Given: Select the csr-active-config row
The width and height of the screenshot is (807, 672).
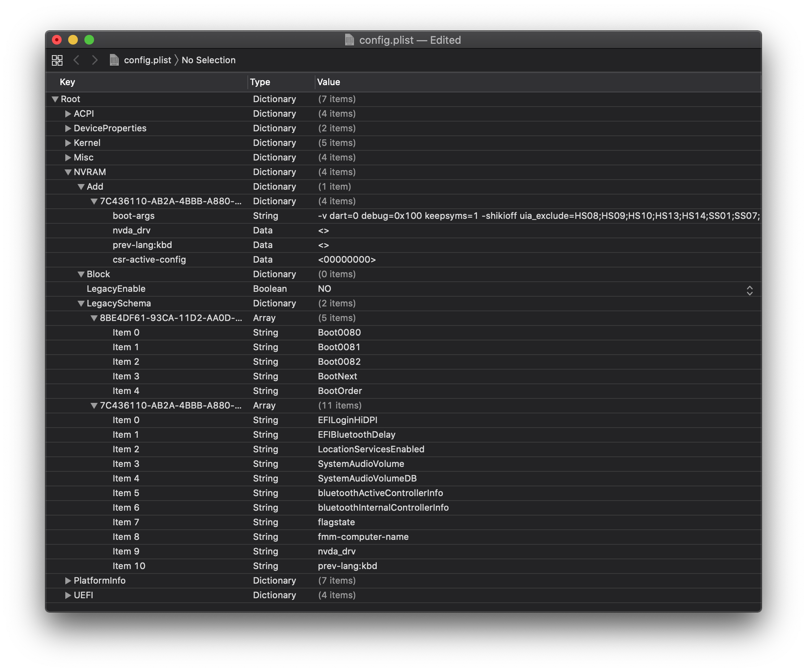Looking at the screenshot, I should pos(149,260).
